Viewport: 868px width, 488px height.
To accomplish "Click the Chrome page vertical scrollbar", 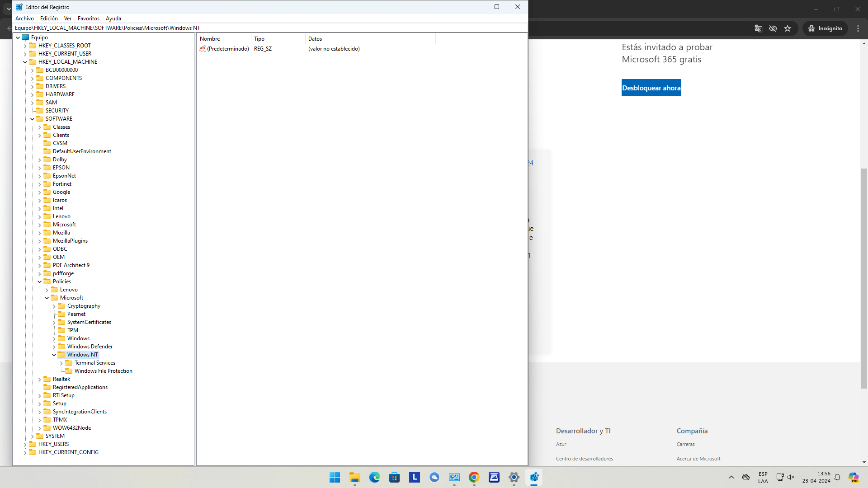I will (x=864, y=278).
